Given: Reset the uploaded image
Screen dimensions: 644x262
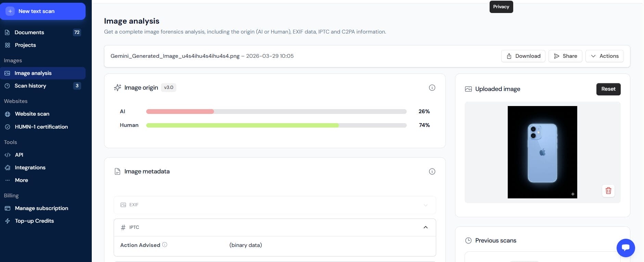Looking at the screenshot, I should point(608,89).
